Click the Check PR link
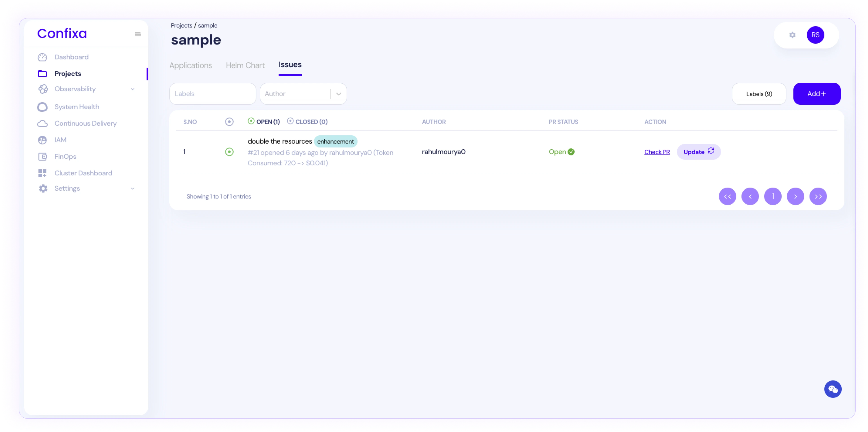The image size is (868, 432). (657, 152)
